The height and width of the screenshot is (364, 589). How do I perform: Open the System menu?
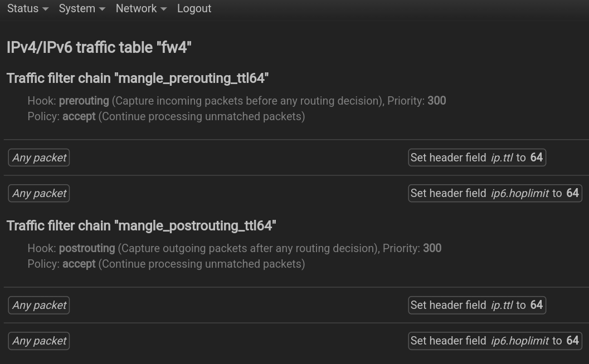coord(82,8)
